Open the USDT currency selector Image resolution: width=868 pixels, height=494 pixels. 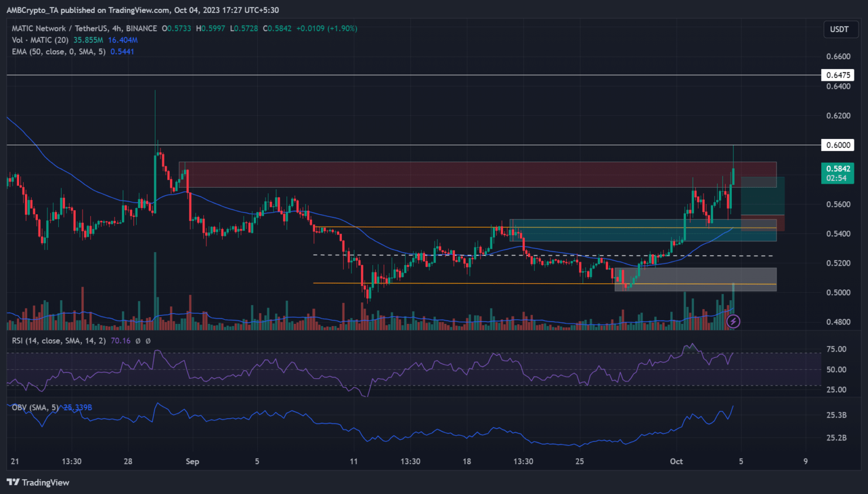[839, 29]
